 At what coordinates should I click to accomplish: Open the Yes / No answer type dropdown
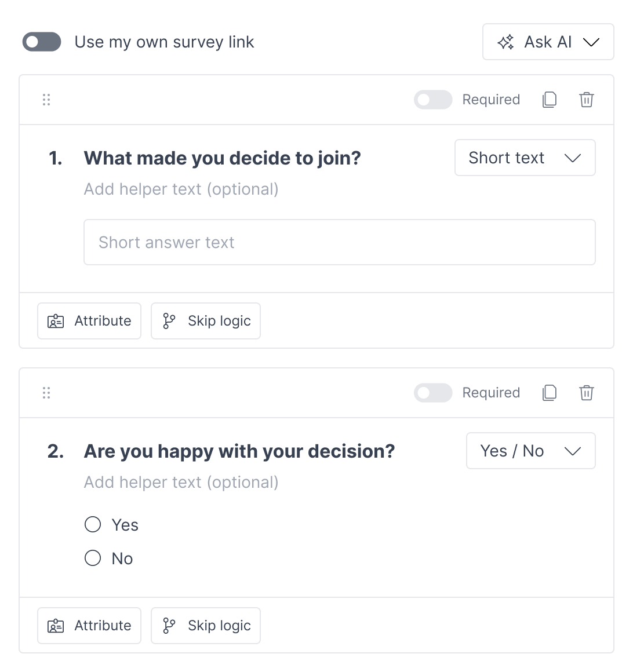[530, 450]
